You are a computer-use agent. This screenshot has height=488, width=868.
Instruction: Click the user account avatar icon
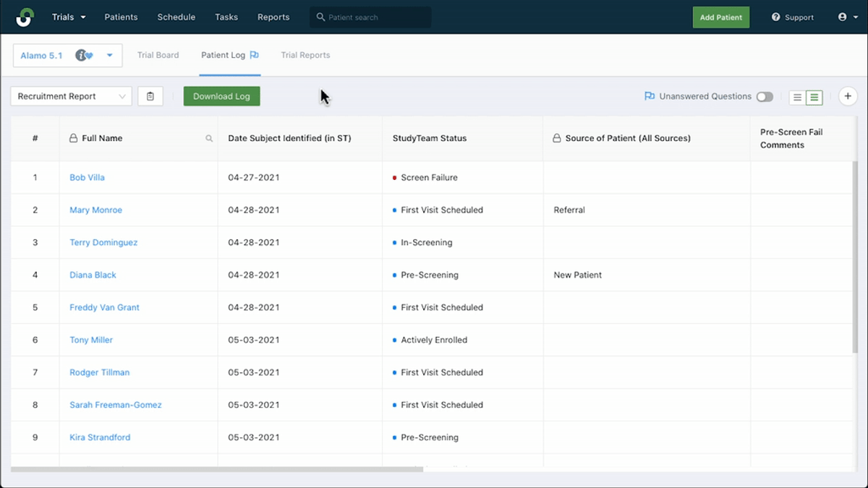click(842, 17)
